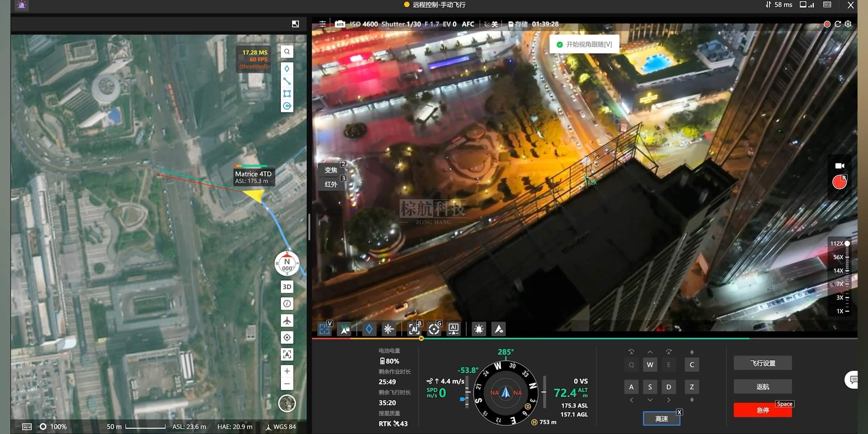Click the aircraft locate icon on map

(x=287, y=320)
